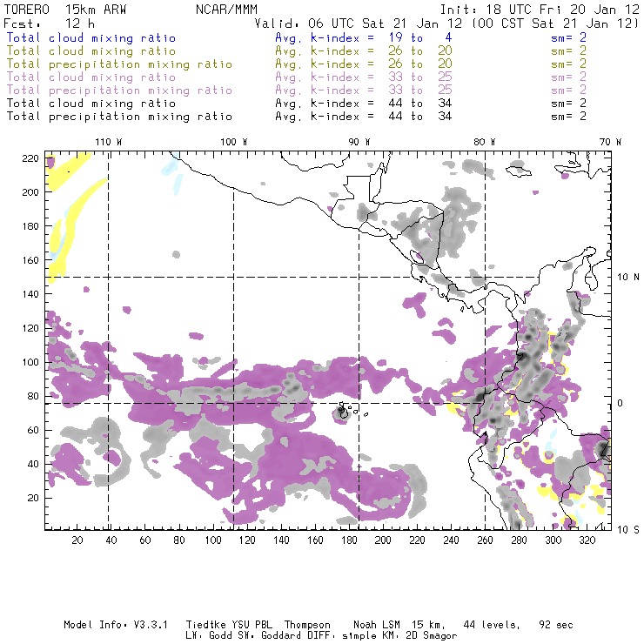The image size is (644, 644).
Task: Click y-axis tick label '220'
Action: 30,158
